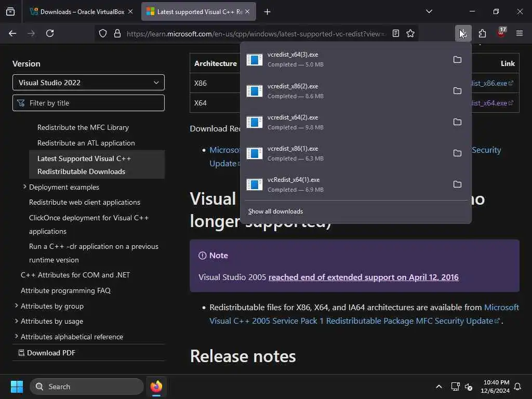
Task: Open the clock showing 10:40 PM
Action: pyautogui.click(x=495, y=387)
